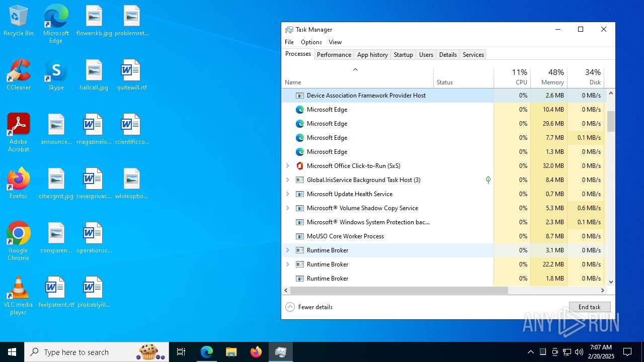The image size is (644, 362).
Task: Select the problemret... image file icon
Action: (132, 21)
